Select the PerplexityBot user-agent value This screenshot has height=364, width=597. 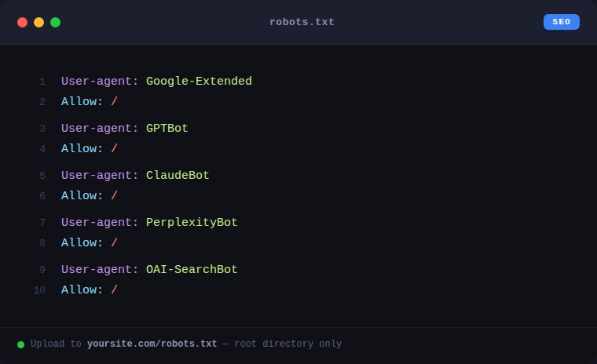pos(192,223)
